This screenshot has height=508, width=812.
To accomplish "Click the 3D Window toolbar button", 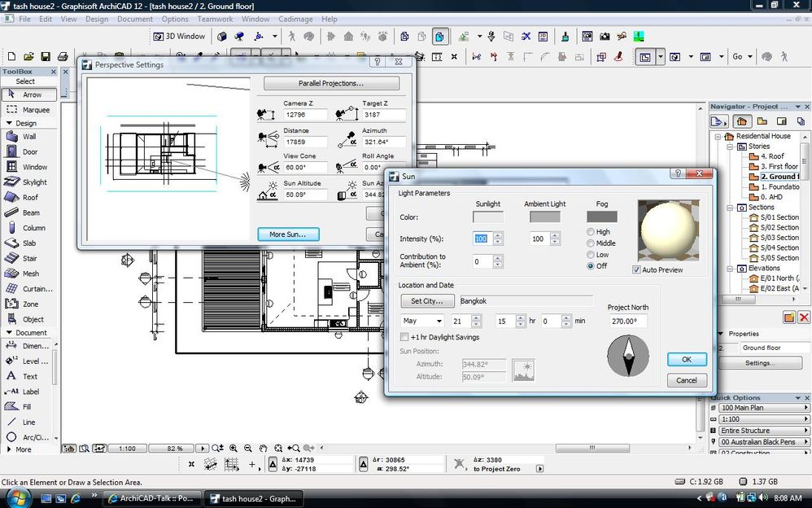I will tap(180, 37).
